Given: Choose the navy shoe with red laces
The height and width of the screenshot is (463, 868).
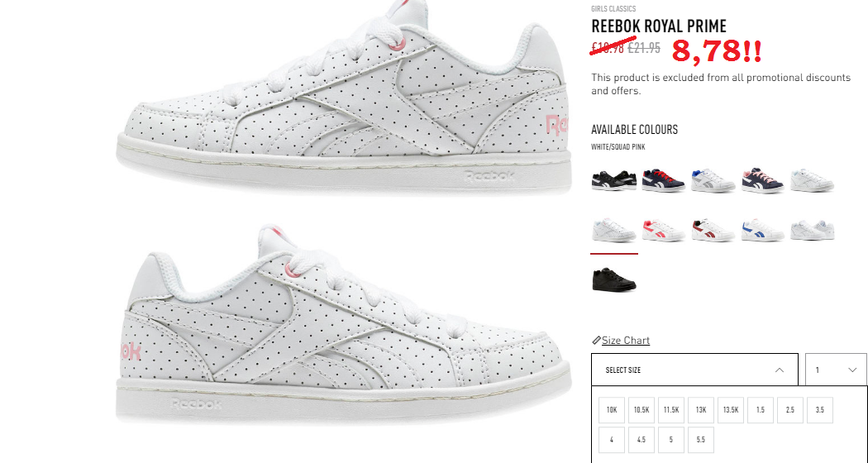Looking at the screenshot, I should pos(663,181).
